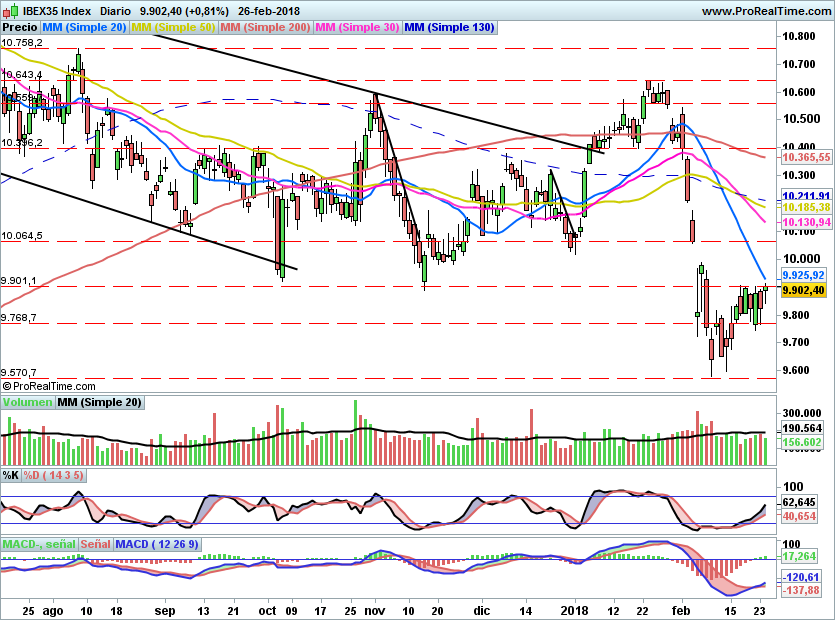Image resolution: width=835 pixels, height=620 pixels.
Task: Click the 2018 marker on date axis
Action: click(574, 608)
